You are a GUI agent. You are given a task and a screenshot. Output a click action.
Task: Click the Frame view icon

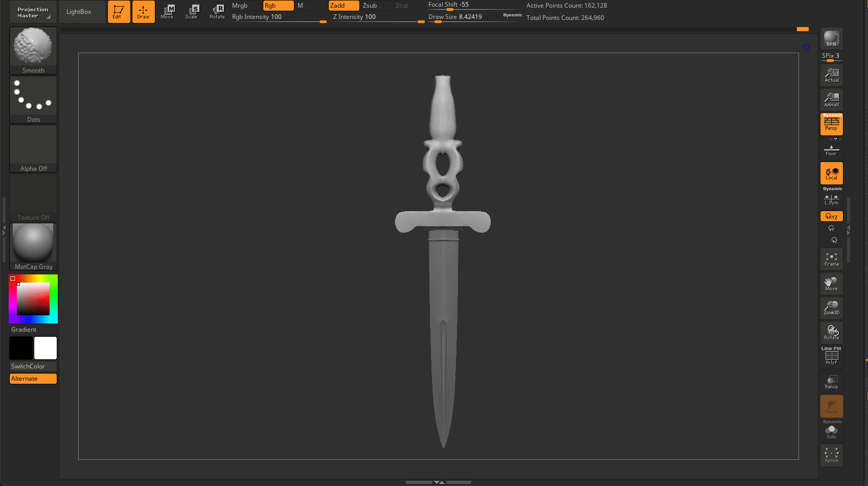(832, 260)
